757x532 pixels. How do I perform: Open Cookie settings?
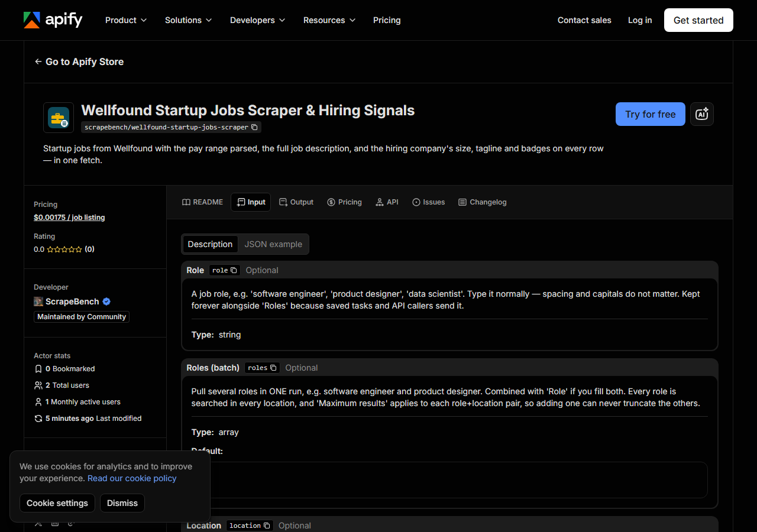[x=57, y=503]
